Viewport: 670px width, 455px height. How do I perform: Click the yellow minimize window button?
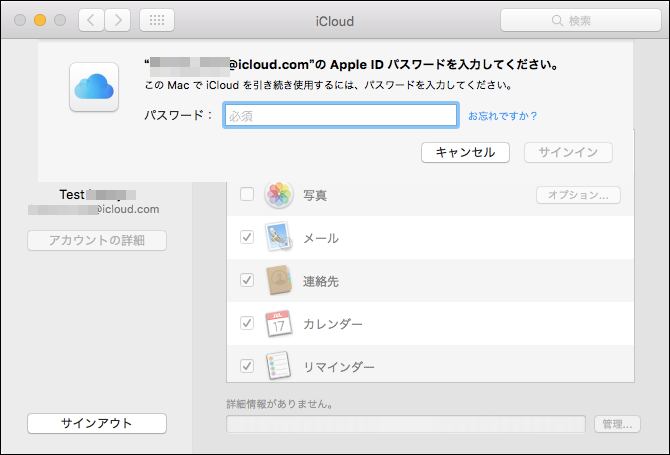click(40, 20)
